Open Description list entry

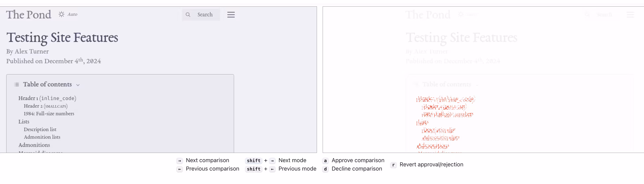pos(40,130)
